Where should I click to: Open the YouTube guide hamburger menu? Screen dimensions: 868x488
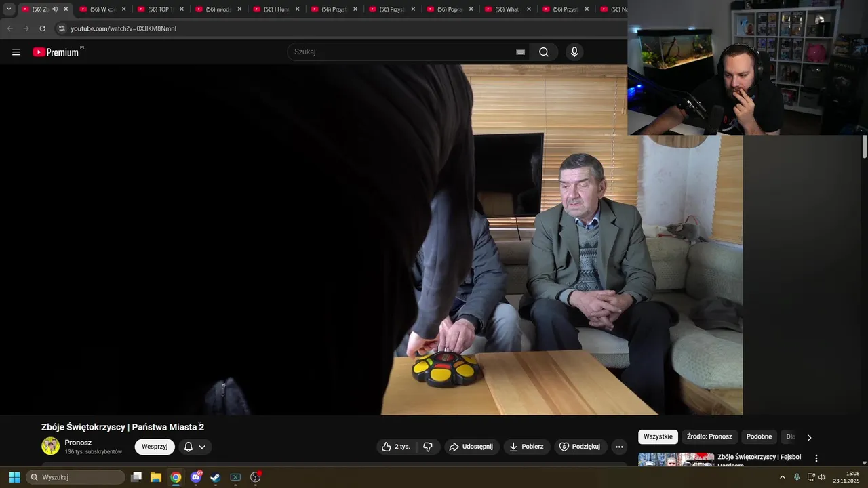pyautogui.click(x=16, y=52)
